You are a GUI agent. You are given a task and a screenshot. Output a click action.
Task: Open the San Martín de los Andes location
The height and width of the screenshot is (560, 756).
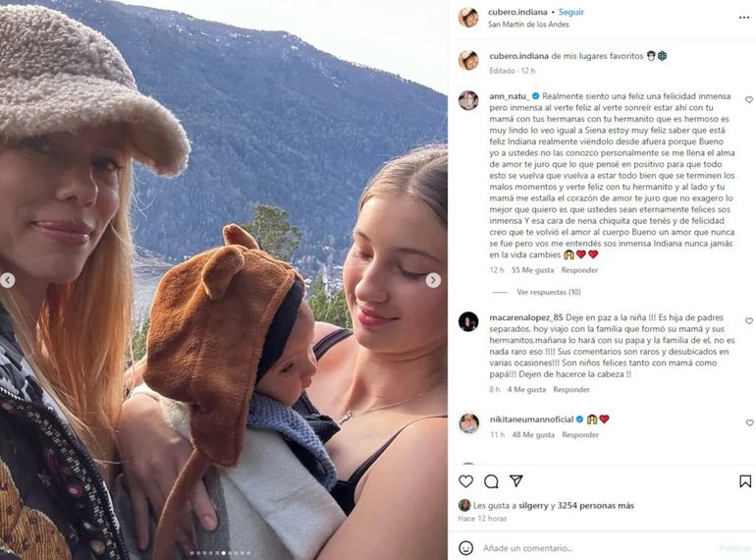[x=528, y=25]
